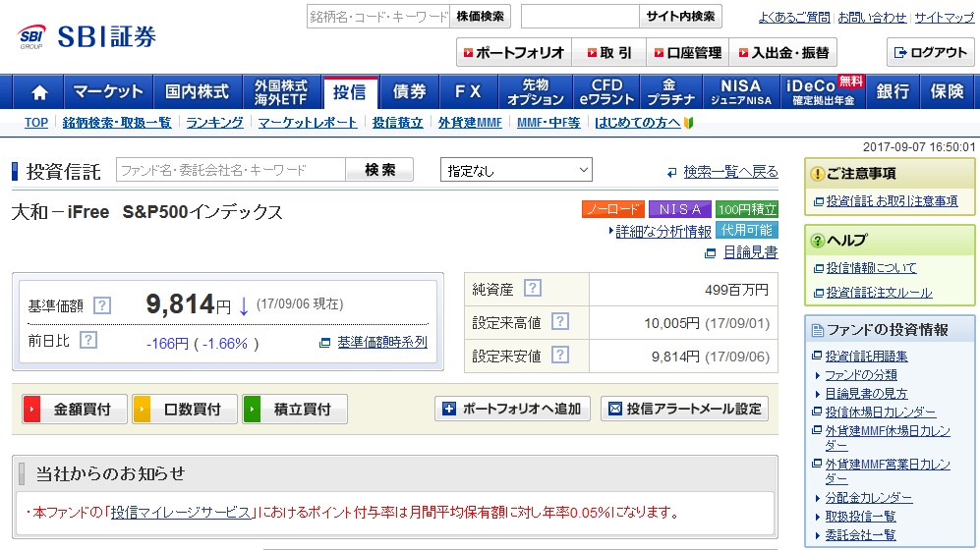This screenshot has height=550, width=980.
Task: Open 詳細な分析情報 link
Action: pos(663,232)
